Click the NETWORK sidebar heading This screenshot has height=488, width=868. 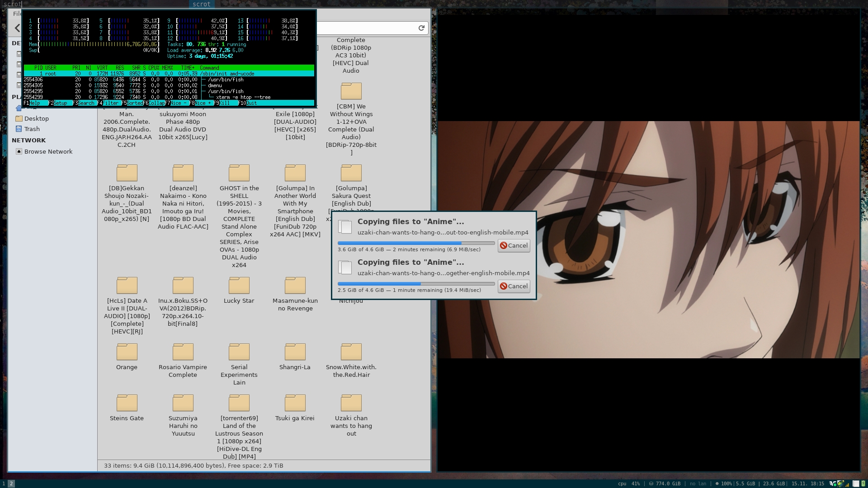point(28,140)
